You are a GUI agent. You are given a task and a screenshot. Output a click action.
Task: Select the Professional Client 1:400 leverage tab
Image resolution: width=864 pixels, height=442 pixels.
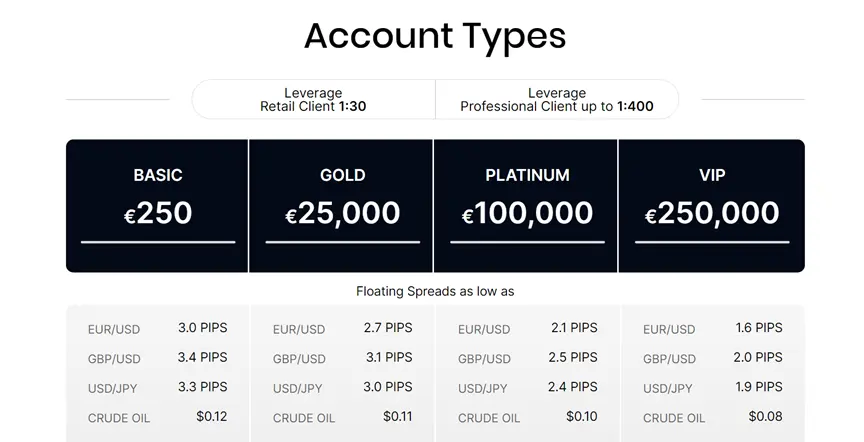[x=557, y=100]
